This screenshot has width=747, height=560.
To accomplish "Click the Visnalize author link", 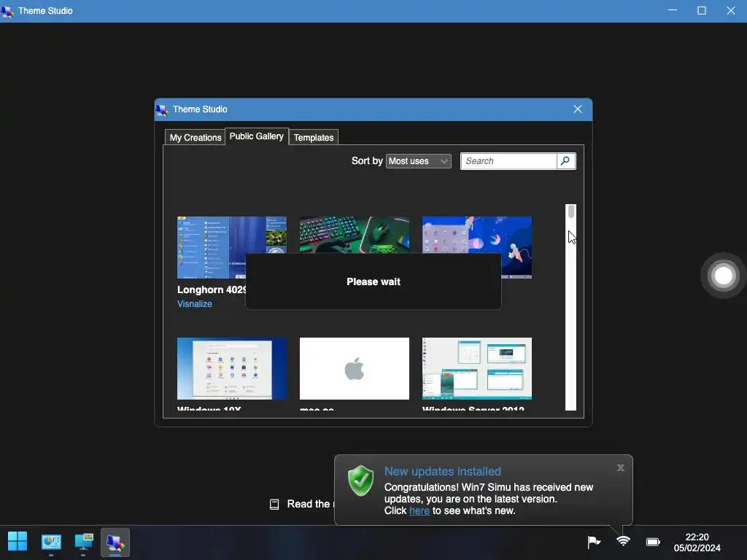I will (x=194, y=304).
